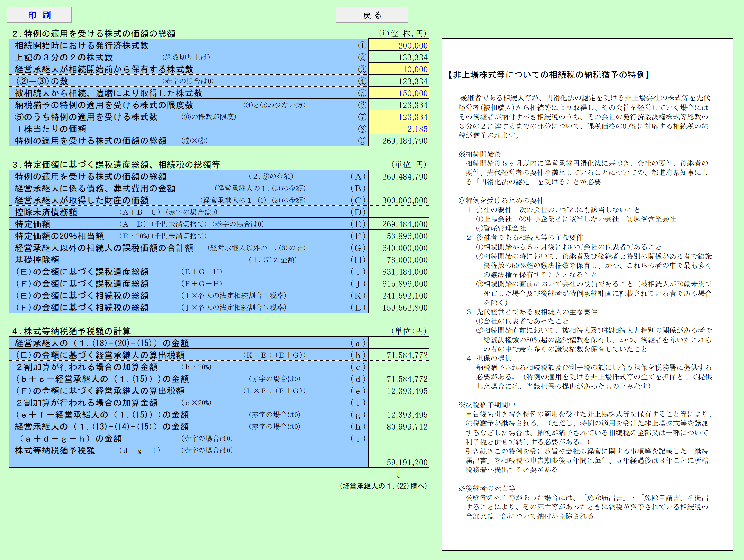Edit yellow ⑦ field showing 123,334
Screen dimensions: 744x560
tap(399, 117)
